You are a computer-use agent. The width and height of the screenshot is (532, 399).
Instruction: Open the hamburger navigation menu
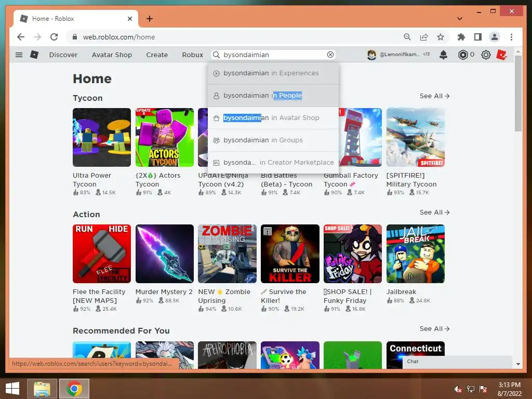19,55
